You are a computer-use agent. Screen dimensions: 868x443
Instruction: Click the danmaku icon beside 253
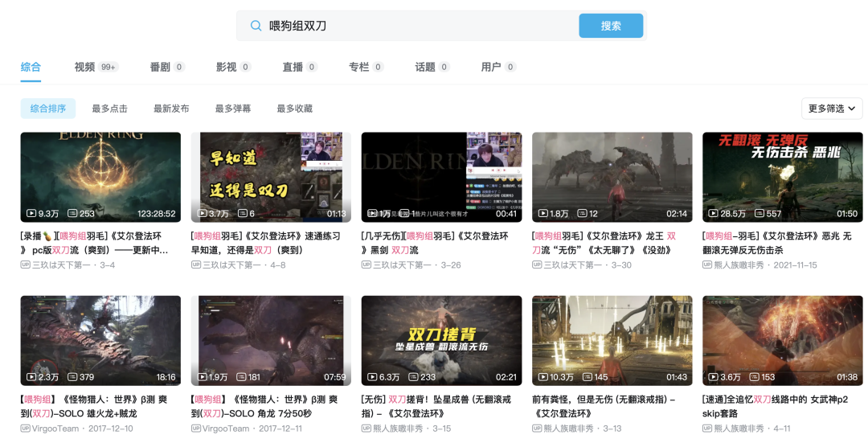coord(72,213)
